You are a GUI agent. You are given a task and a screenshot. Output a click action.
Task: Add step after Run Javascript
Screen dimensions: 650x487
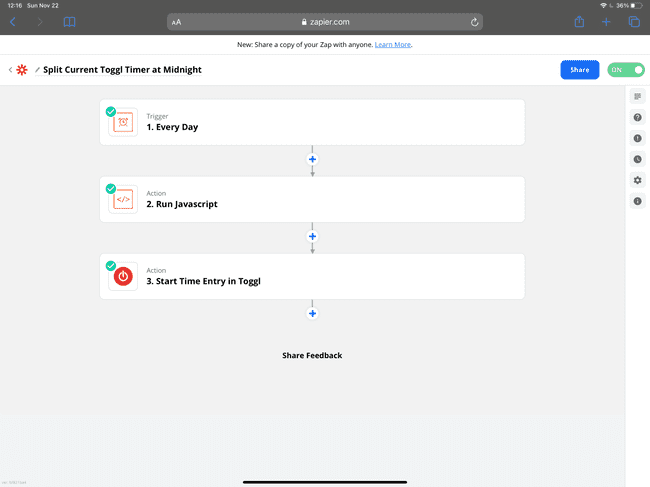(313, 236)
